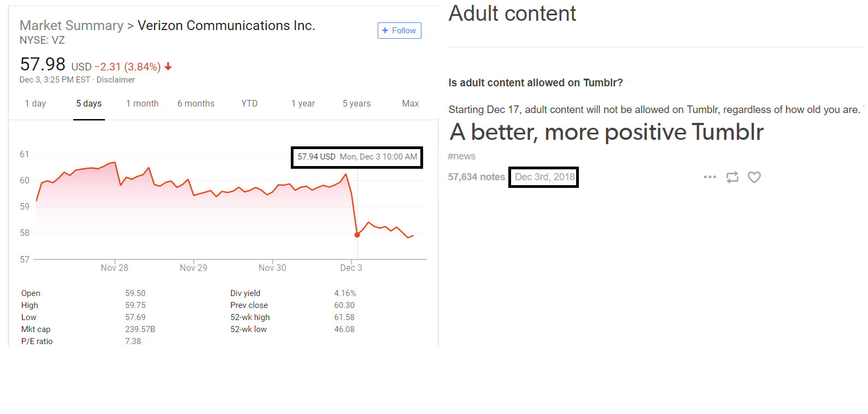Click the Market Summary breadcrumb link

(x=72, y=26)
